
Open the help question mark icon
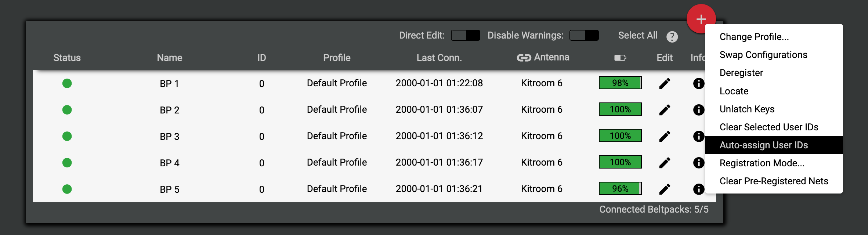coord(672,37)
